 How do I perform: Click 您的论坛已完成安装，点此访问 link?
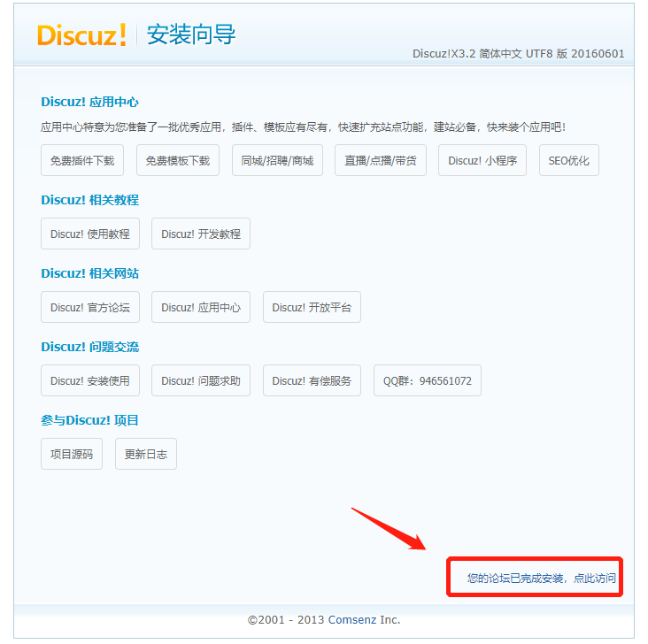point(542,578)
